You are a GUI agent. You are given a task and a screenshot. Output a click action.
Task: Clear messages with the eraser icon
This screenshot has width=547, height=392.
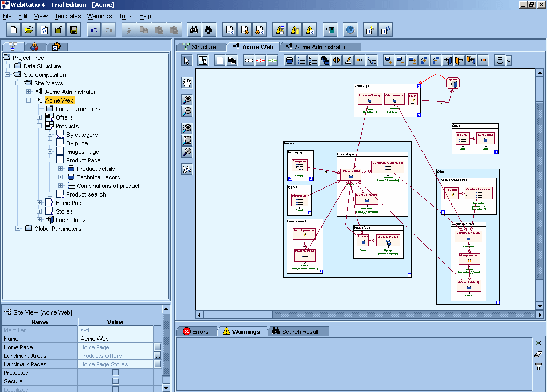pos(538,355)
